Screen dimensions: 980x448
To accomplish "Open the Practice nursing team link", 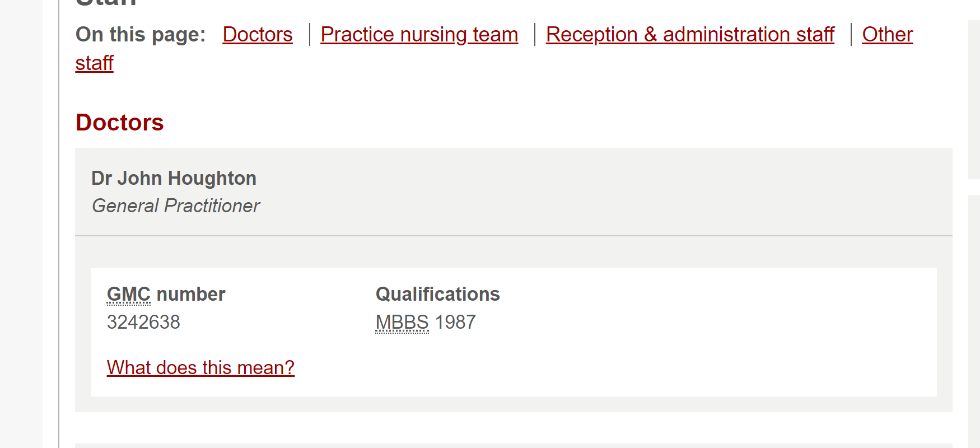I will click(419, 35).
